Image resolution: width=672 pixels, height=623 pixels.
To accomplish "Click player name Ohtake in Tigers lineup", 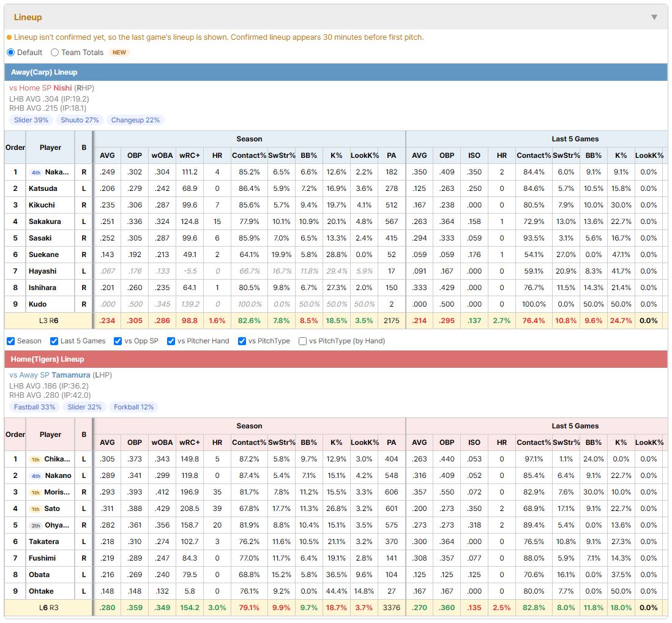I will coord(41,591).
